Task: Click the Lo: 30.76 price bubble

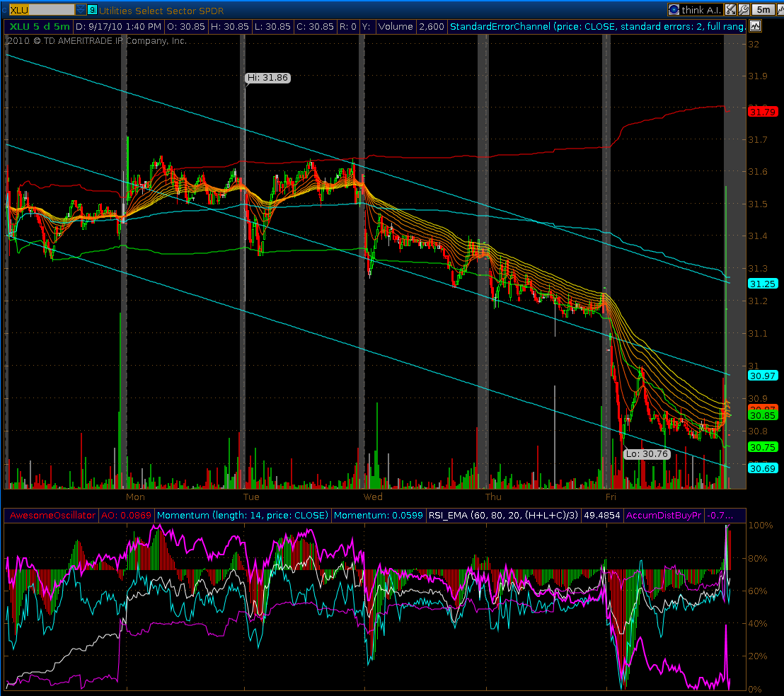Action: point(646,454)
